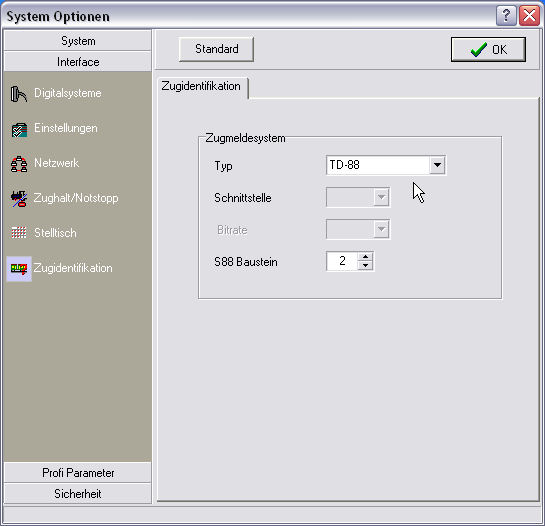Open the Schnittstelle dropdown
The height and width of the screenshot is (526, 545).
pyautogui.click(x=358, y=197)
